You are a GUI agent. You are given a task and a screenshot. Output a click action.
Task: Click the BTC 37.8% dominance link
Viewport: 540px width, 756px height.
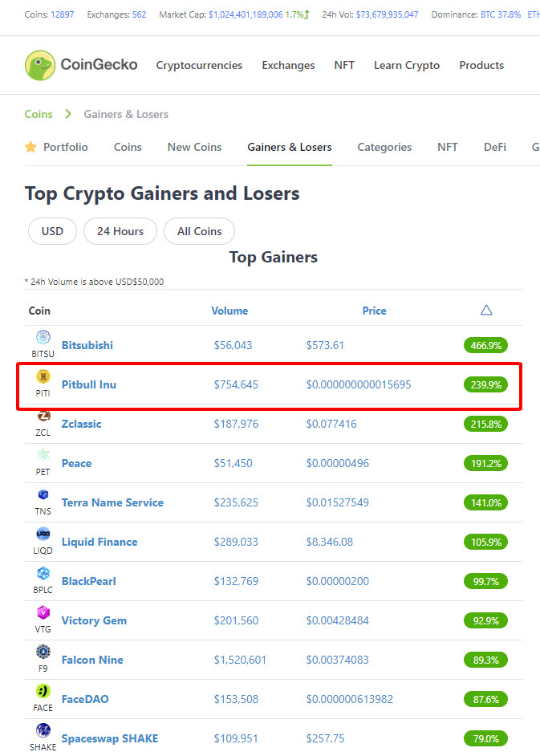(x=501, y=14)
